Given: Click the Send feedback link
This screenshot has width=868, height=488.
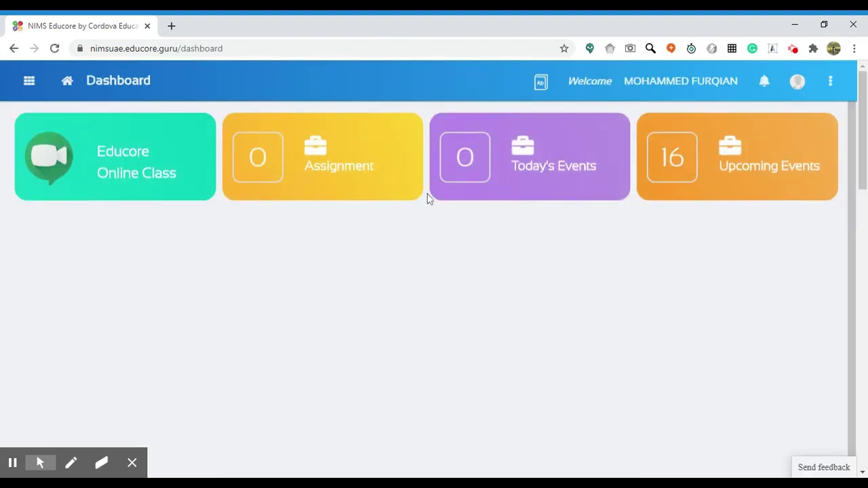Looking at the screenshot, I should [x=824, y=467].
